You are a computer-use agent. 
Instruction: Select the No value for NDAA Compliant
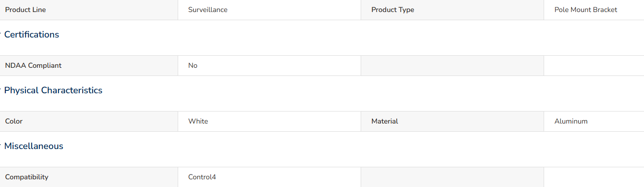click(x=193, y=65)
